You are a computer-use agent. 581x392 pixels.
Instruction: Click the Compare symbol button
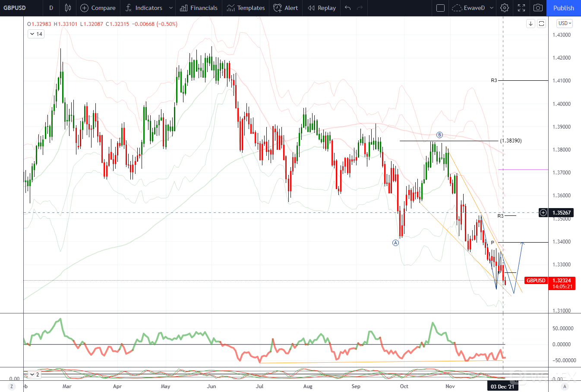(x=98, y=8)
